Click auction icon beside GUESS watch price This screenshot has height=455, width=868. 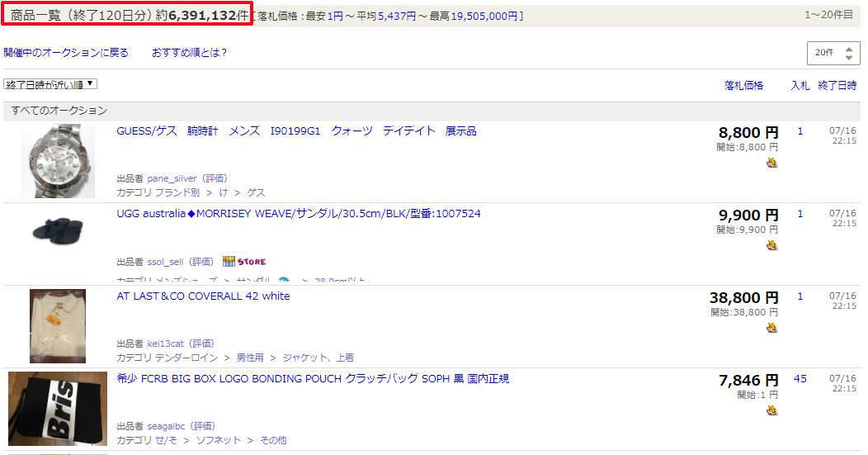click(x=771, y=163)
